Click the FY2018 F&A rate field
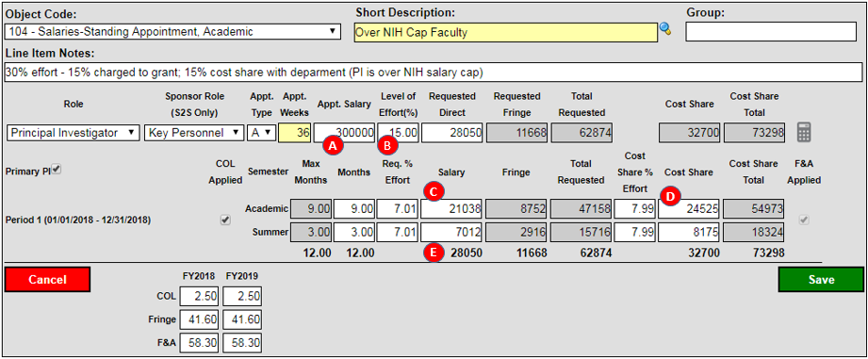 200,342
